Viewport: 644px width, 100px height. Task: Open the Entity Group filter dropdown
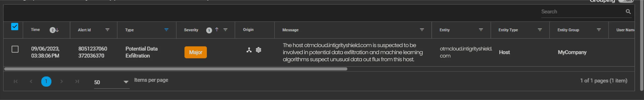(599, 30)
